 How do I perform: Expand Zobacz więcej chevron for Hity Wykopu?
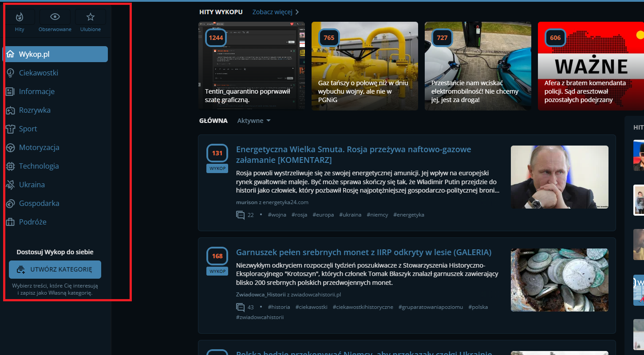click(297, 12)
